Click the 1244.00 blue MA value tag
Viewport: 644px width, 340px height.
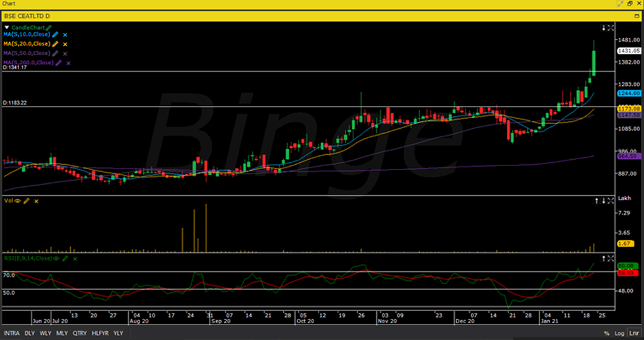pyautogui.click(x=629, y=94)
